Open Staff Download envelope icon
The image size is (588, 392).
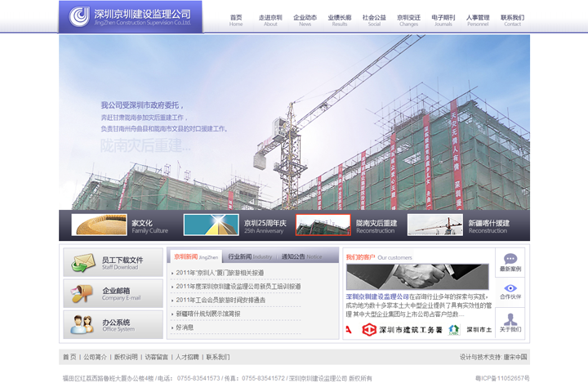82,263
